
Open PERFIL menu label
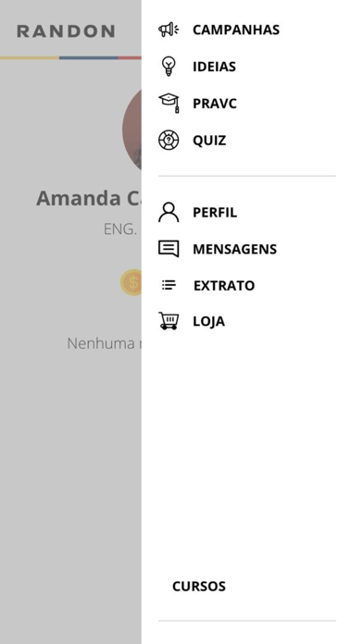[215, 212]
